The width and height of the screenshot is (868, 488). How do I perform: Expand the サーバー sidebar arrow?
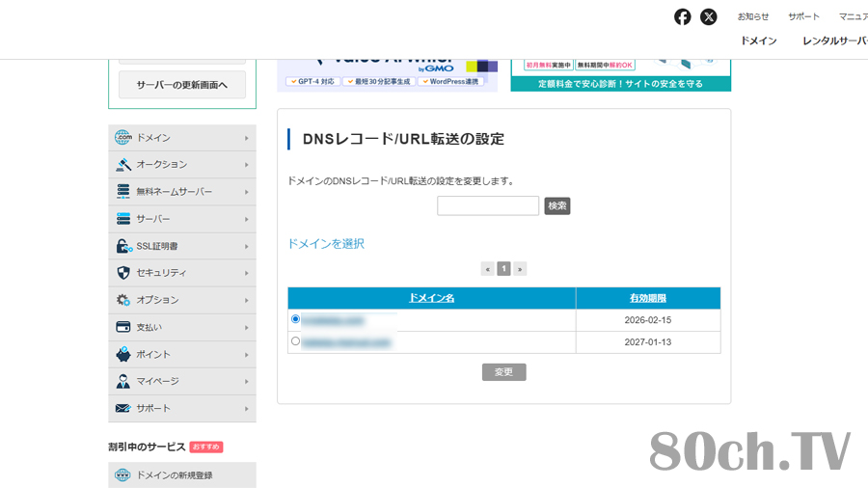click(246, 220)
